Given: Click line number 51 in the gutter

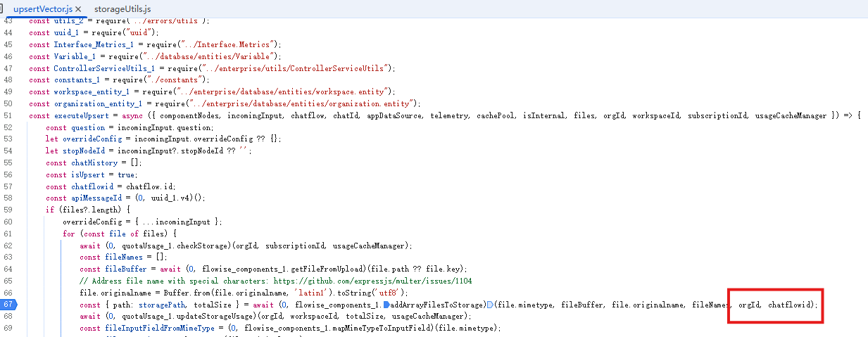Looking at the screenshot, I should coord(8,115).
